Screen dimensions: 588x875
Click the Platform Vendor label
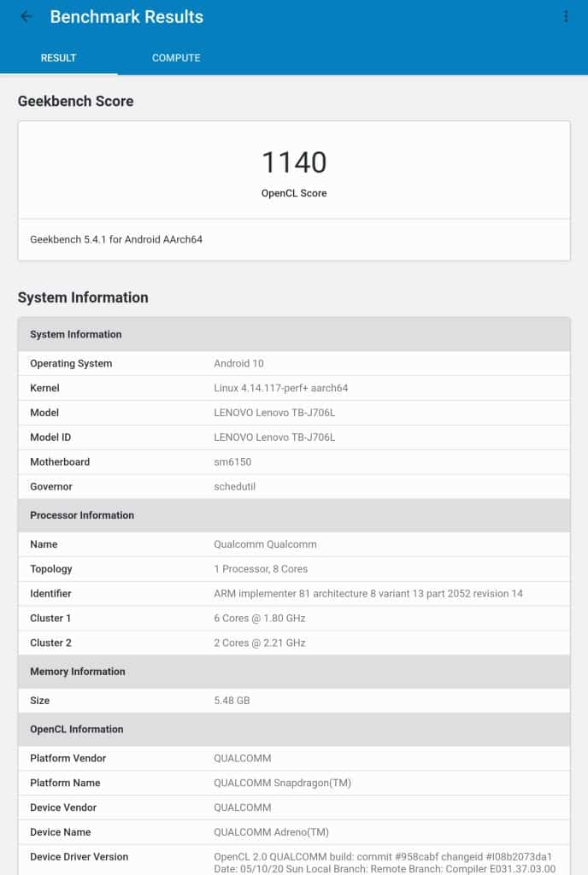68,759
